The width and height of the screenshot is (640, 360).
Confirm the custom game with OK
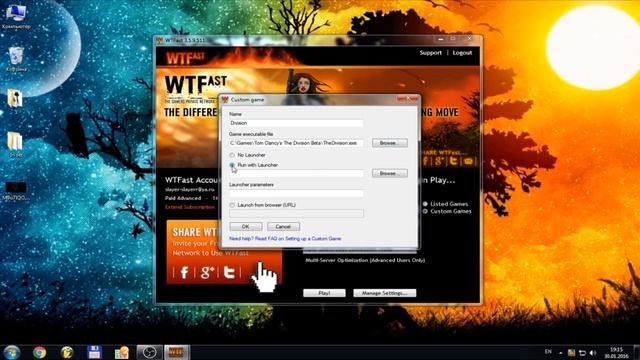tap(245, 227)
